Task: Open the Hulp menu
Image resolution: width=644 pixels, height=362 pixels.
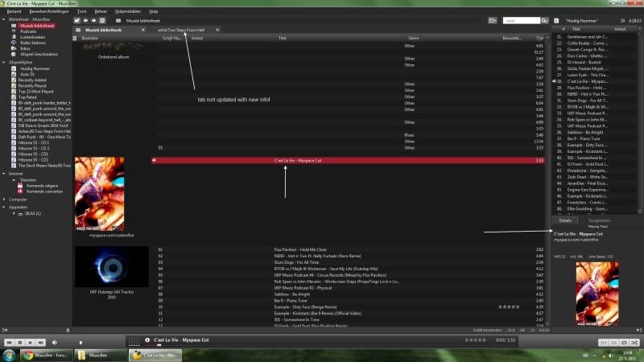Action: pyautogui.click(x=154, y=11)
